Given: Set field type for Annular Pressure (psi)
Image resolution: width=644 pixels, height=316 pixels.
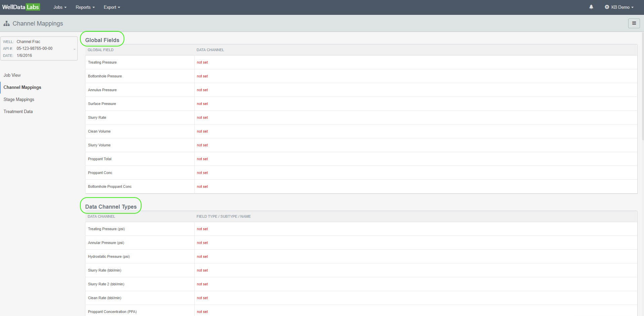Looking at the screenshot, I should (202, 243).
